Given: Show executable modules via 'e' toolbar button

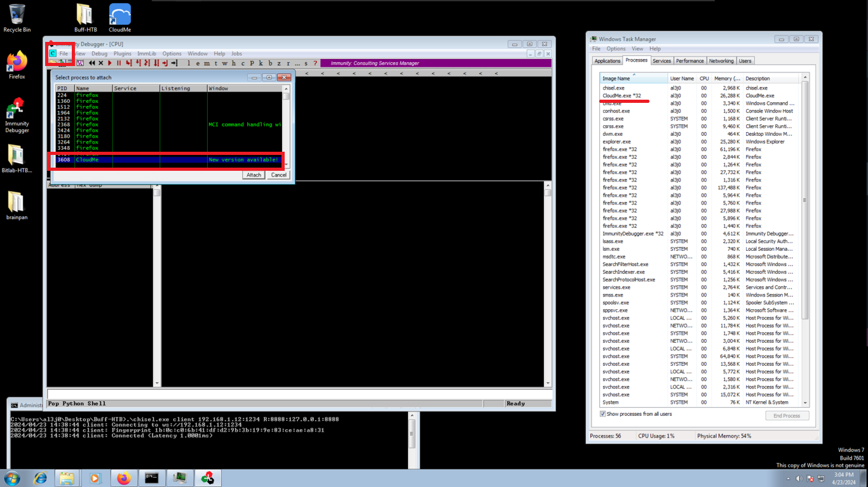Looking at the screenshot, I should coord(198,63).
